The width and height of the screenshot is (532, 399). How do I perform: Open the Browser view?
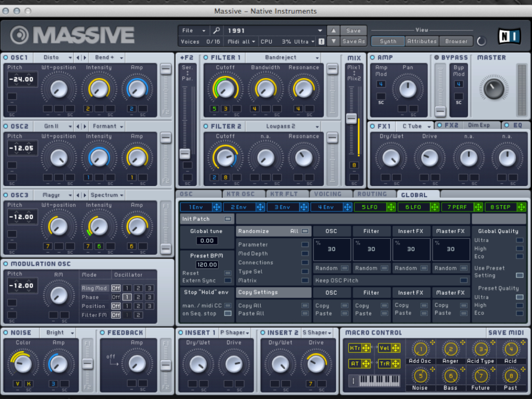pyautogui.click(x=456, y=41)
